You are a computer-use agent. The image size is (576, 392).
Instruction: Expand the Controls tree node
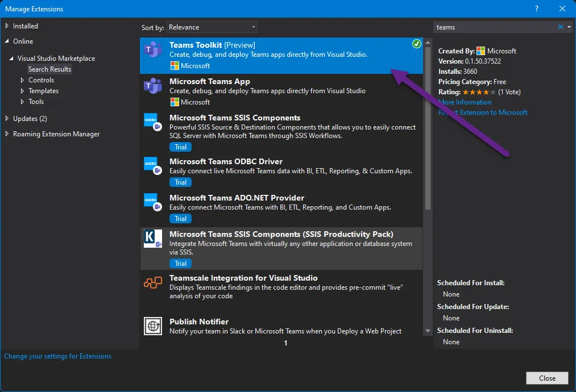click(22, 80)
